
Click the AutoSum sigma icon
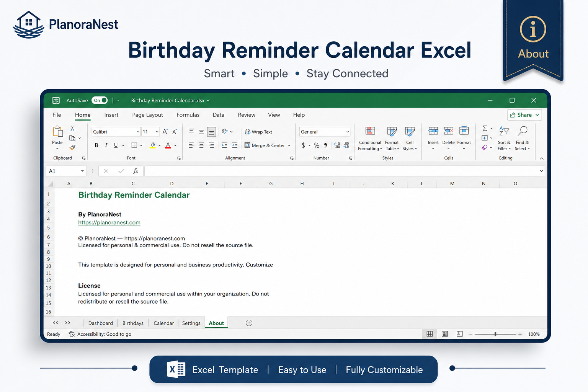[x=485, y=128]
